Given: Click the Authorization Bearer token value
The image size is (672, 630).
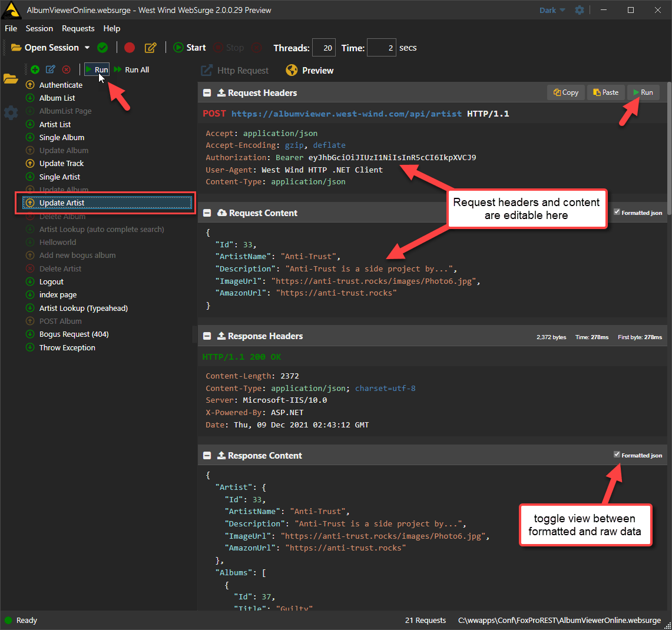Looking at the screenshot, I should (x=392, y=158).
